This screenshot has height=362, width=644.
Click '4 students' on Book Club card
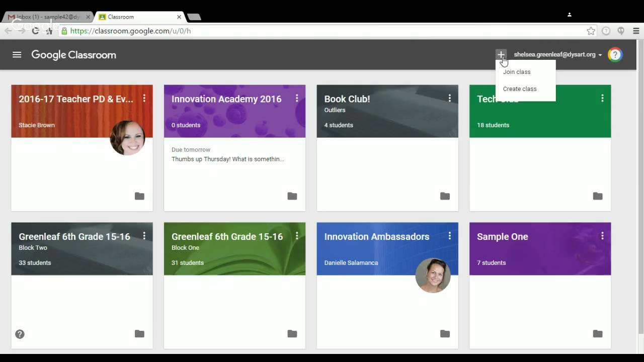pyautogui.click(x=339, y=125)
